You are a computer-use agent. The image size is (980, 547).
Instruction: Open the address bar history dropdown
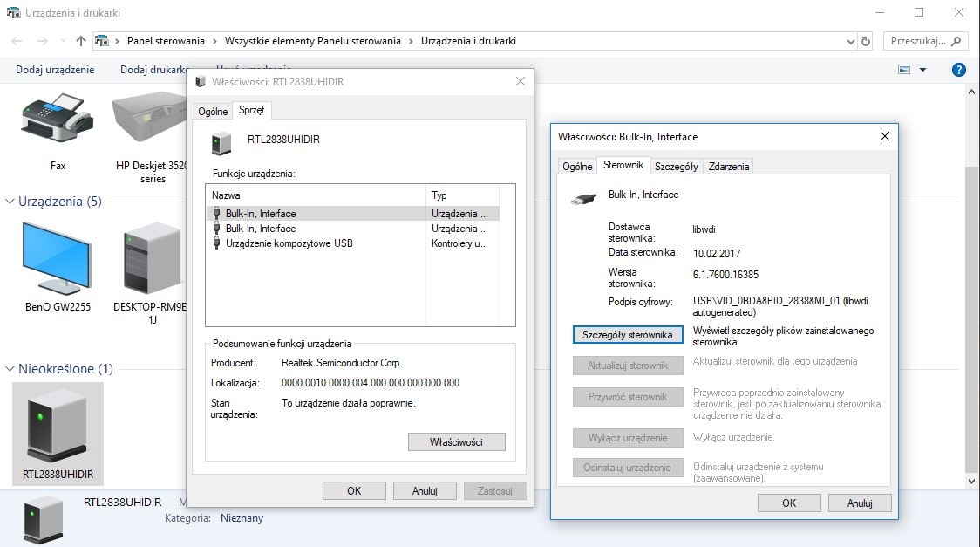tap(851, 41)
